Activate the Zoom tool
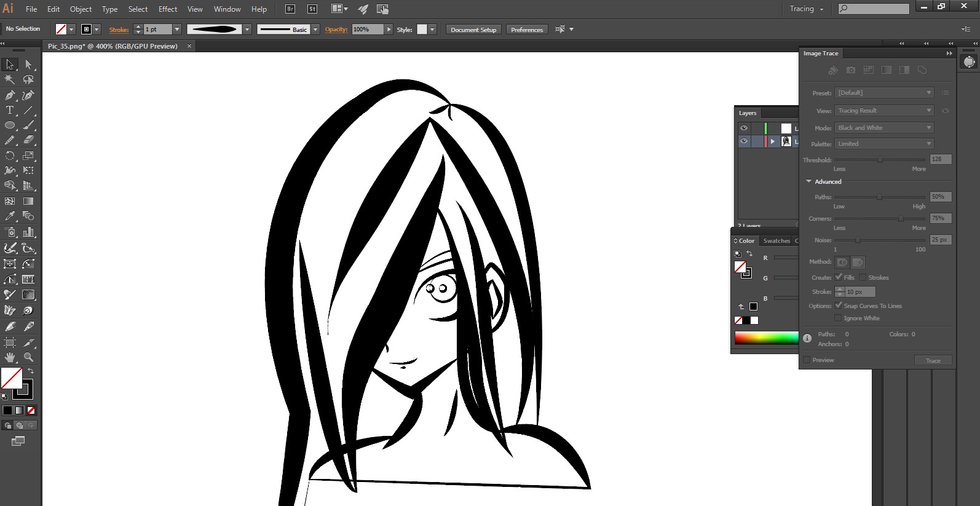 point(28,357)
